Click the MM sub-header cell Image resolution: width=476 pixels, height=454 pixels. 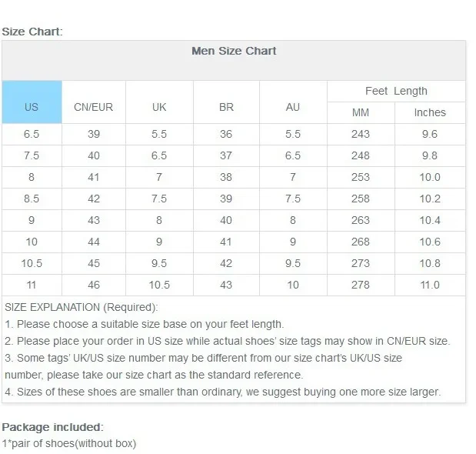[x=361, y=112]
